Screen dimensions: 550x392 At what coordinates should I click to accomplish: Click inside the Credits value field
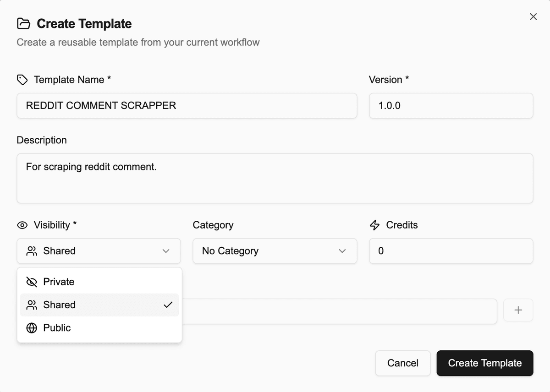tap(451, 251)
